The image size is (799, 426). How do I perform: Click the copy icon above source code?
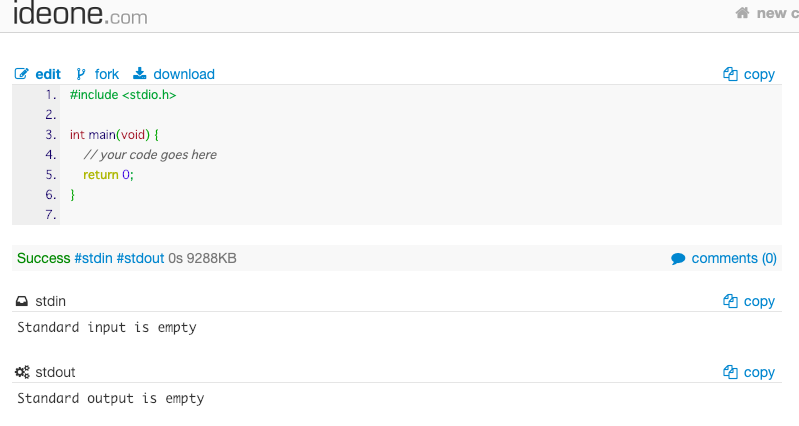click(731, 74)
